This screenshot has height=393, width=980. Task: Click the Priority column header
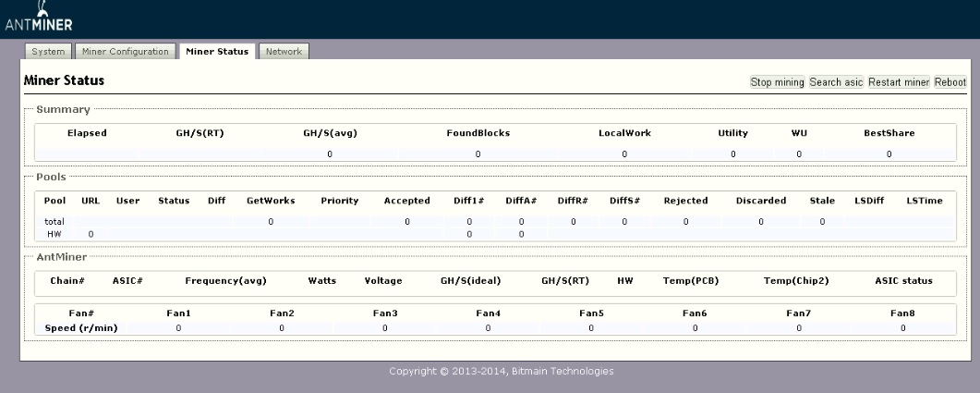click(x=339, y=201)
